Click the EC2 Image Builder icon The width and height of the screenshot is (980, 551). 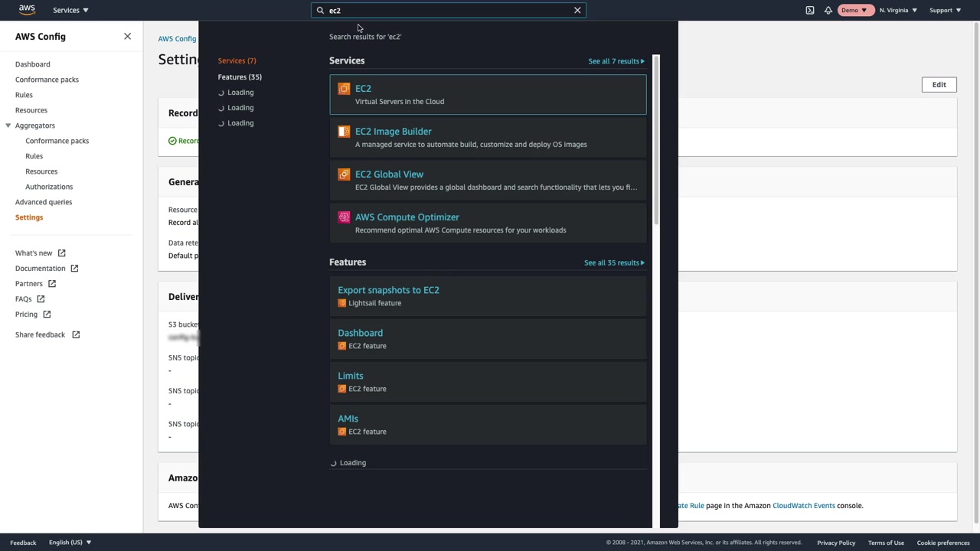pos(344,132)
